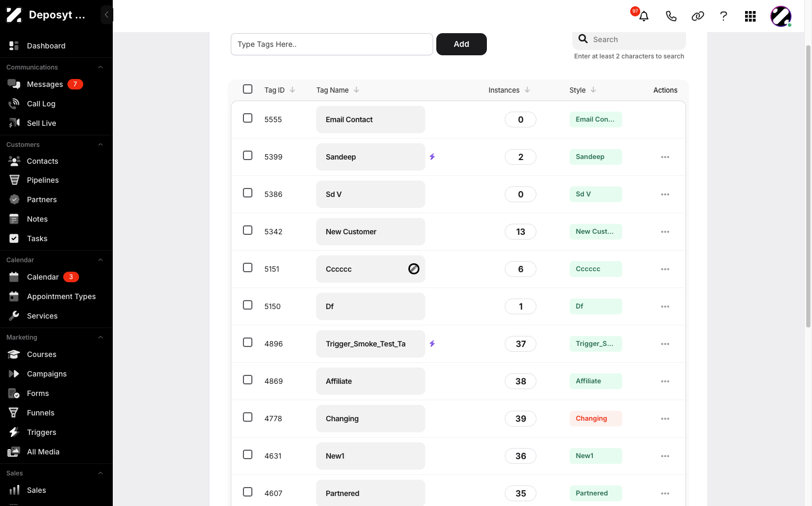Collapse the Customers sidebar section
The height and width of the screenshot is (506, 812).
pyautogui.click(x=100, y=145)
